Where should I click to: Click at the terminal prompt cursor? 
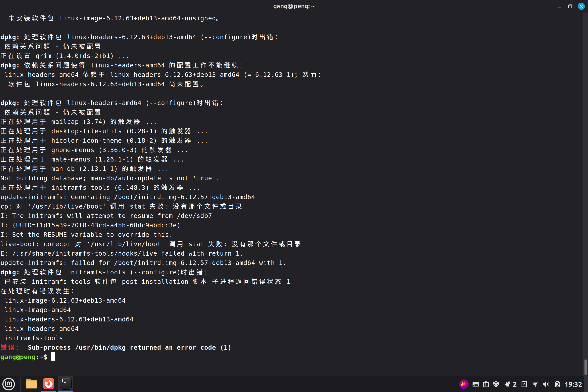click(x=53, y=357)
